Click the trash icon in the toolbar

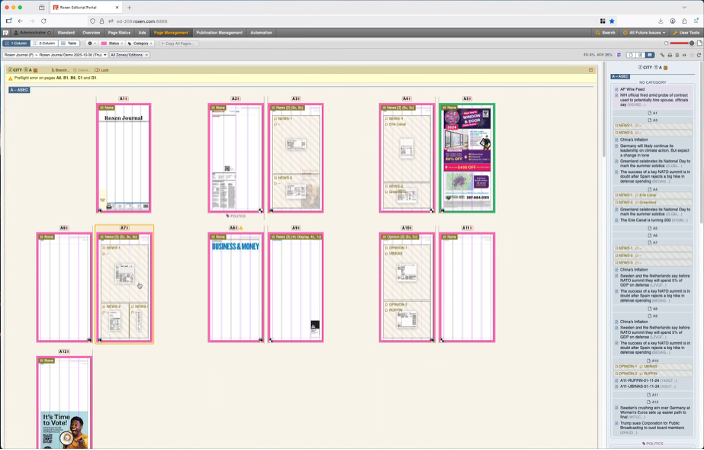point(677,55)
